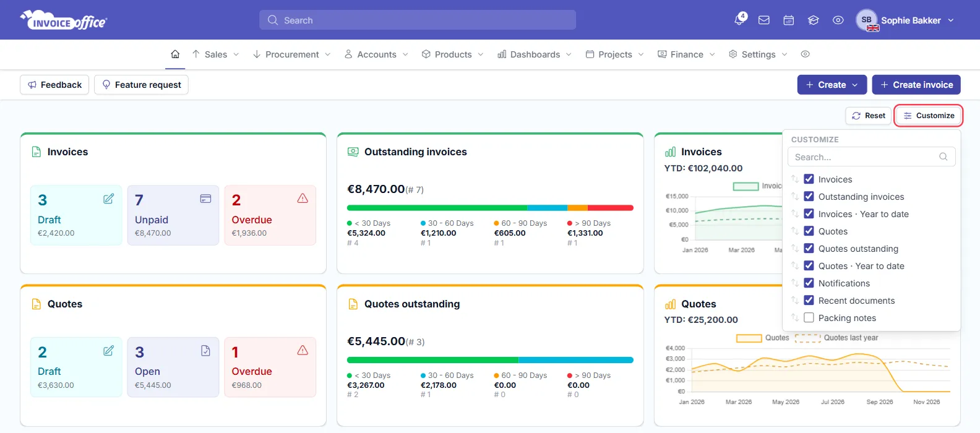
Task: Click warning icon on Invoices Overdue €1,936.00
Action: pyautogui.click(x=303, y=199)
